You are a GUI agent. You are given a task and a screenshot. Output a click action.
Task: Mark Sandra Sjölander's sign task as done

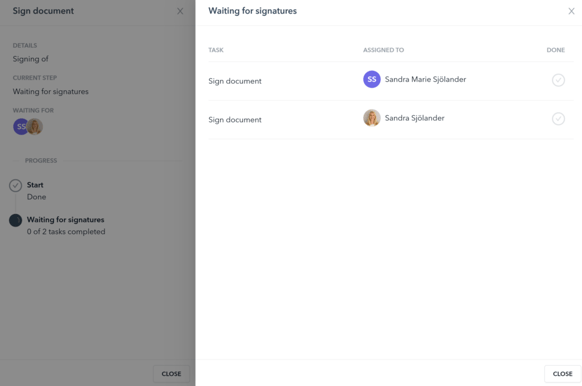(x=558, y=118)
